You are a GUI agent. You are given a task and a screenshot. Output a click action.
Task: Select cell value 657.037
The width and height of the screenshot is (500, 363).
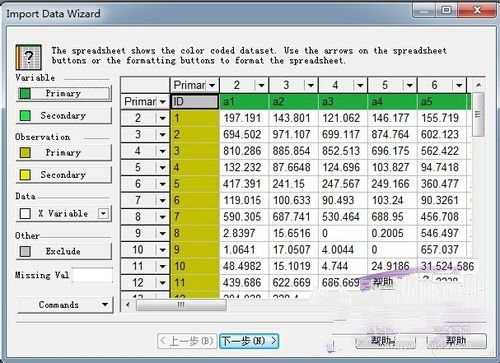442,250
